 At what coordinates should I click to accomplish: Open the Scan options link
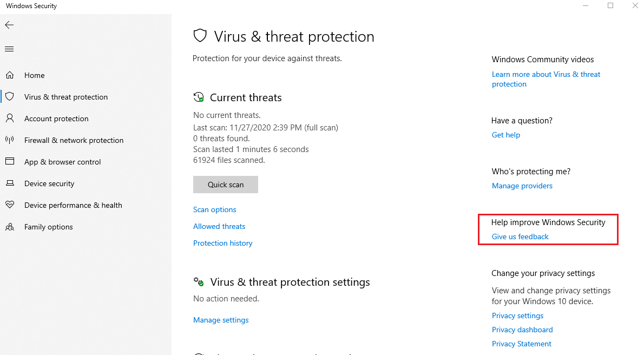pyautogui.click(x=215, y=209)
